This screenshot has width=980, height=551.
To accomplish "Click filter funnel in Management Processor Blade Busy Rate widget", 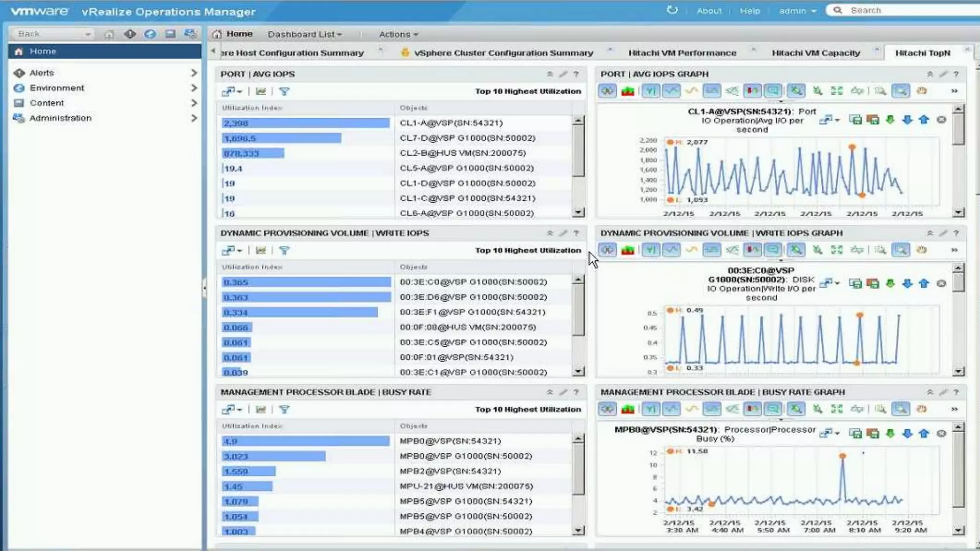I will click(284, 409).
